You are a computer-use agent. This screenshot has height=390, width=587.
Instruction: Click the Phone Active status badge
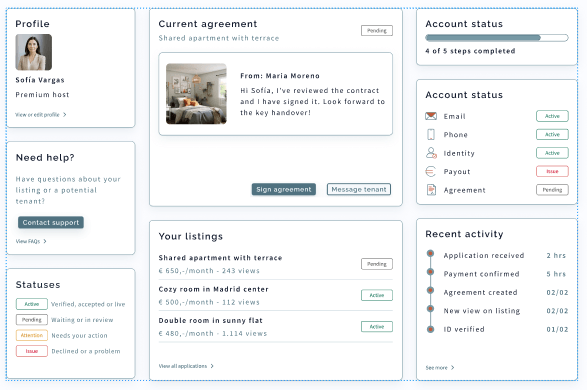coord(552,134)
